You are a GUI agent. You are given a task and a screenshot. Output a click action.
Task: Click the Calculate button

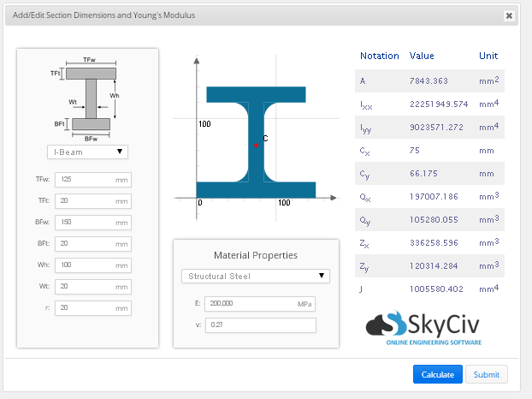click(438, 374)
